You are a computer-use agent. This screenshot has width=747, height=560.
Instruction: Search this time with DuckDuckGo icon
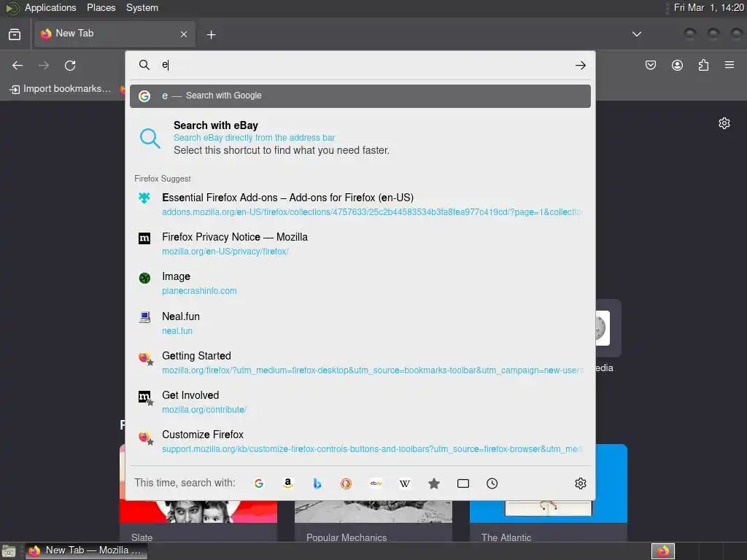click(347, 483)
